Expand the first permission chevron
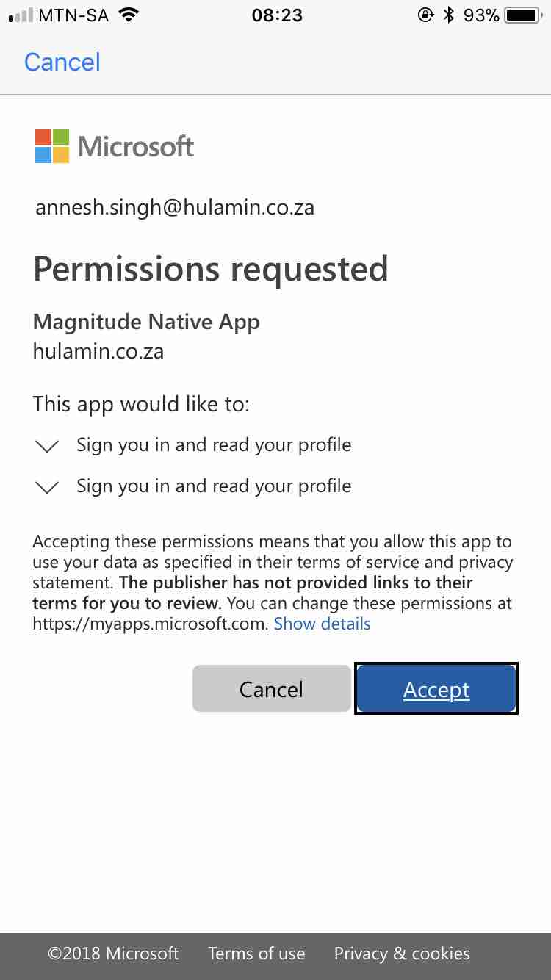This screenshot has height=980, width=551. pos(47,446)
